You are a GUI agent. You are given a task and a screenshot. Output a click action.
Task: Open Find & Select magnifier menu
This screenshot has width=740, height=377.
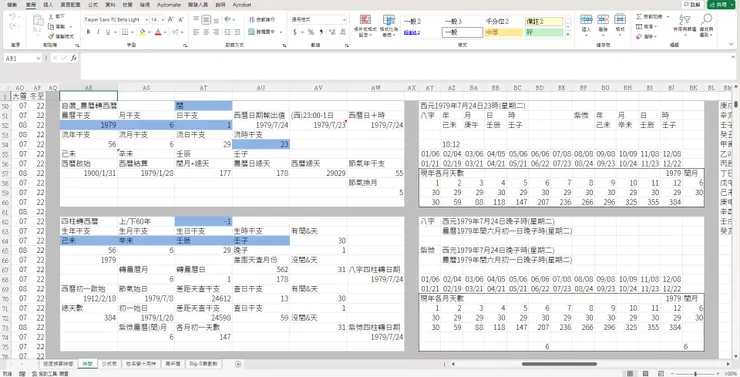point(706,25)
